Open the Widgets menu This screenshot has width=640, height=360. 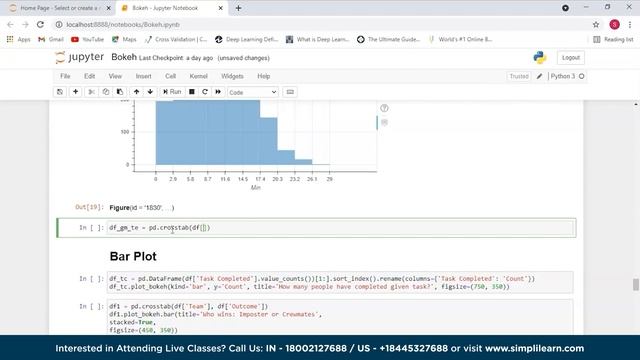coord(232,76)
